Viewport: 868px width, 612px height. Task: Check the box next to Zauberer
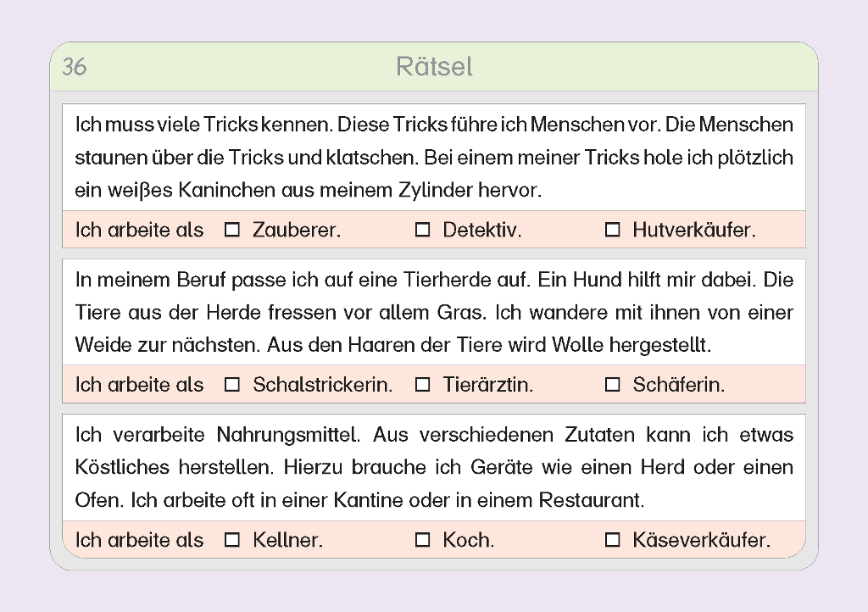click(x=232, y=230)
